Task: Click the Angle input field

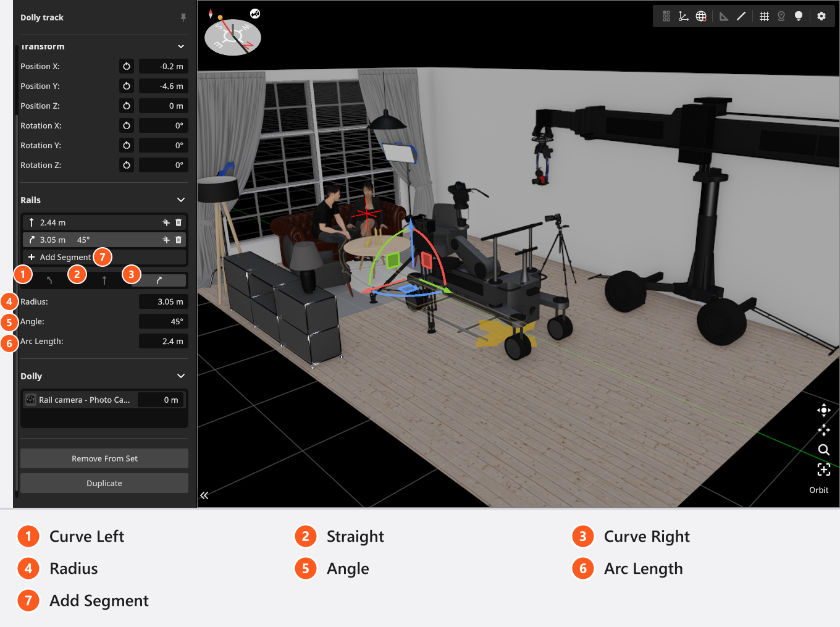Action: 163,321
